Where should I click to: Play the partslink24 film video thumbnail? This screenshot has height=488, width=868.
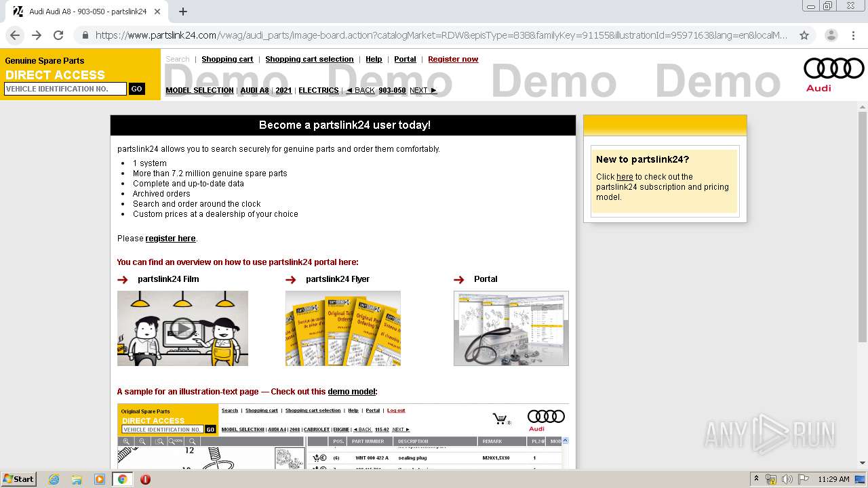[x=182, y=329]
